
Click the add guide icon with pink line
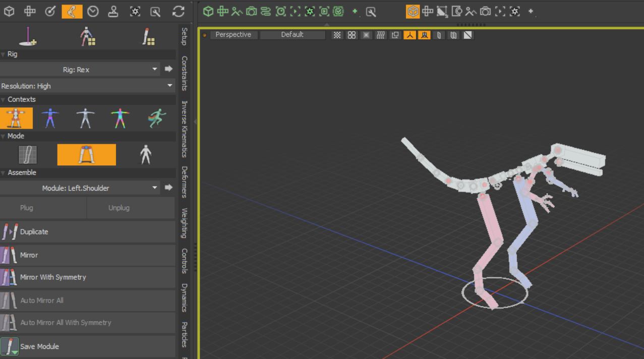click(x=28, y=37)
